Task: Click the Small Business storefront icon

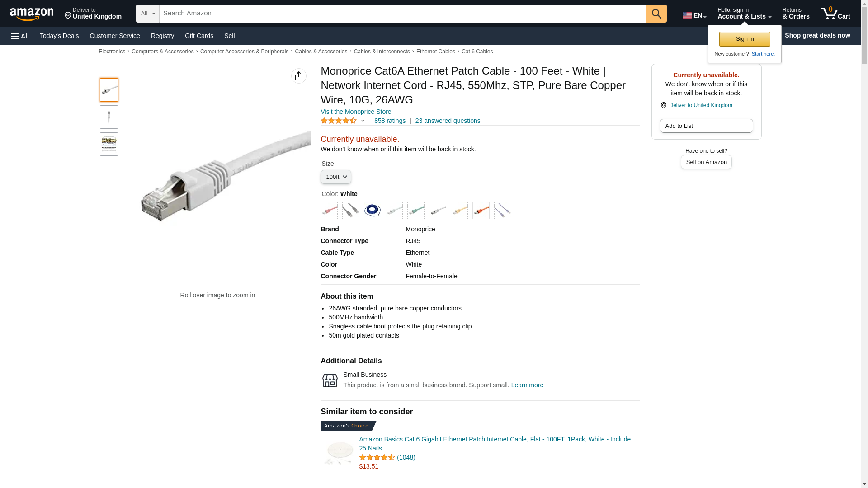Action: pyautogui.click(x=330, y=380)
